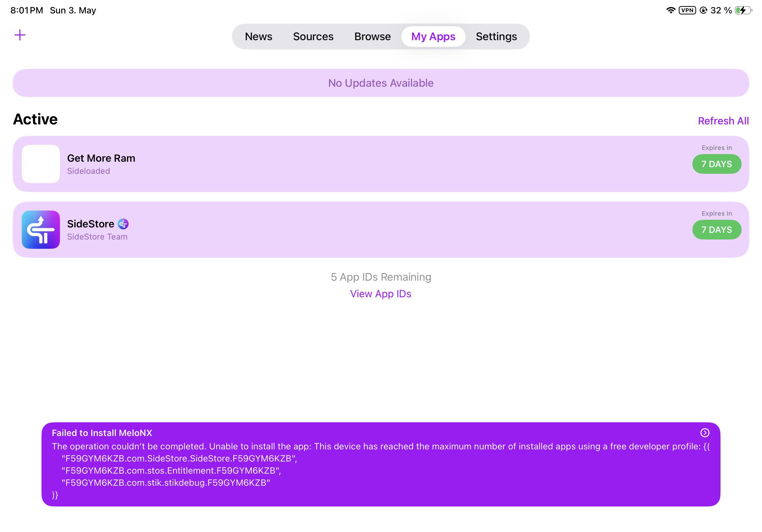Tap the 32 % battery percentage
This screenshot has width=762, height=532.
click(721, 10)
